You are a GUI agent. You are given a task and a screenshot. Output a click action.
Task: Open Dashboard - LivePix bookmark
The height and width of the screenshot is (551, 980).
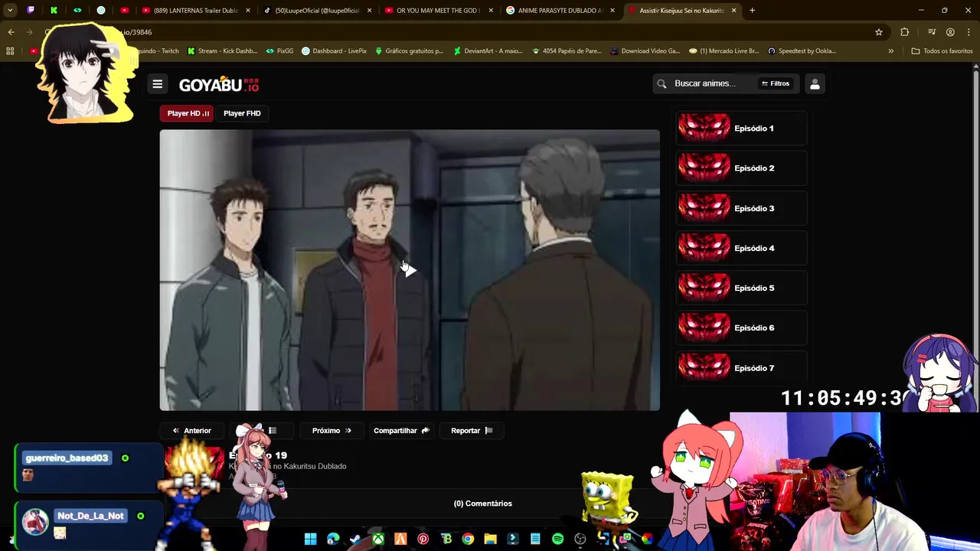(x=335, y=51)
